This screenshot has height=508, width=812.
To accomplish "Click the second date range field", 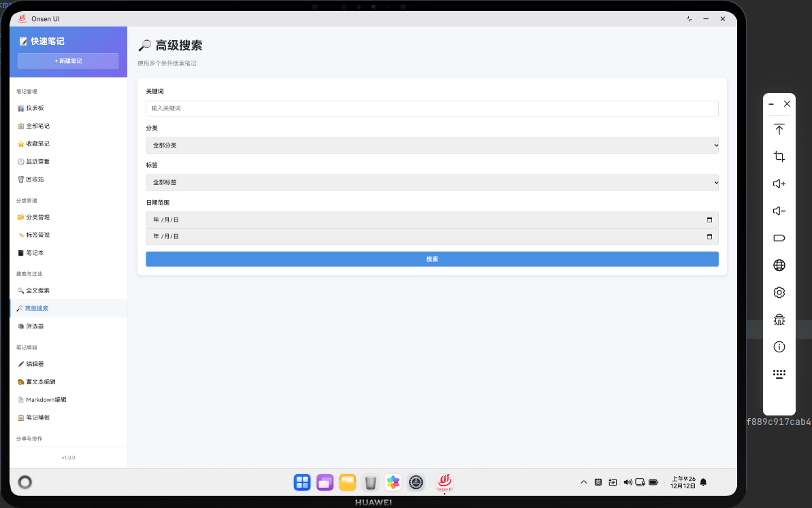I will [432, 237].
